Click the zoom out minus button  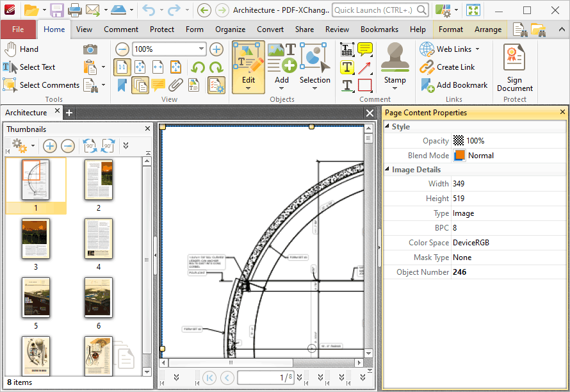coord(122,49)
